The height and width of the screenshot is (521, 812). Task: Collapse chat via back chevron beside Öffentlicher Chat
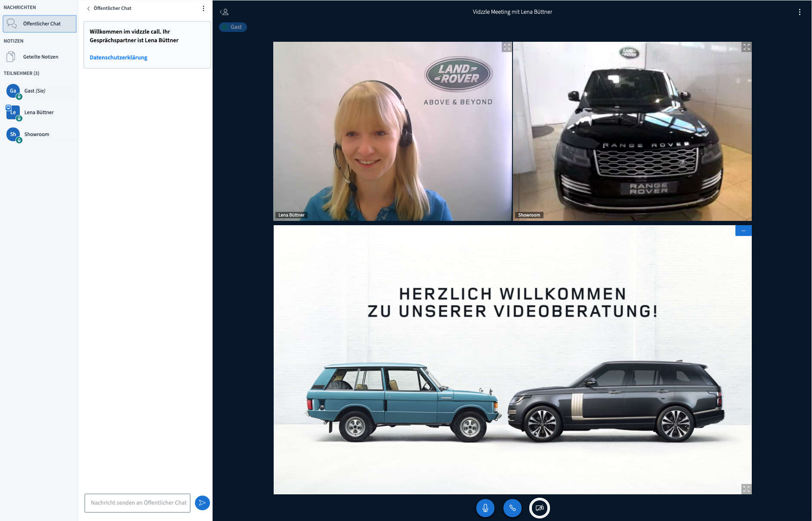pyautogui.click(x=88, y=9)
